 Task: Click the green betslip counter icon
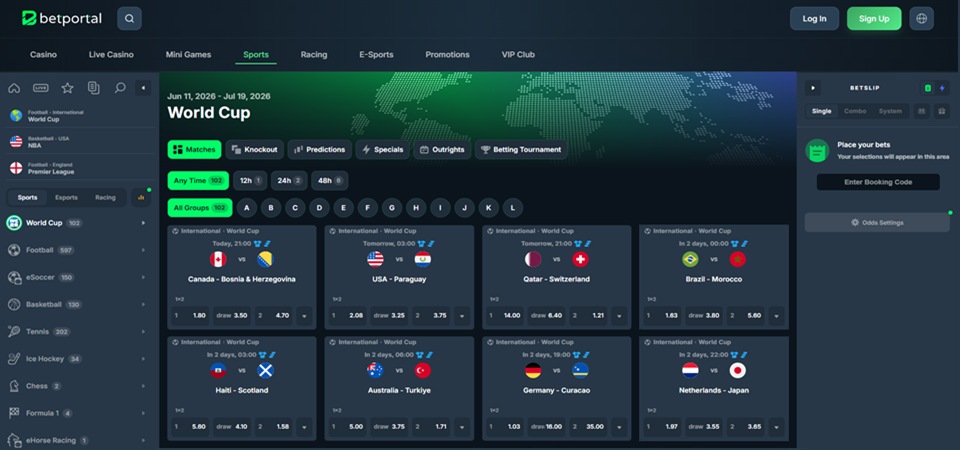[928, 88]
